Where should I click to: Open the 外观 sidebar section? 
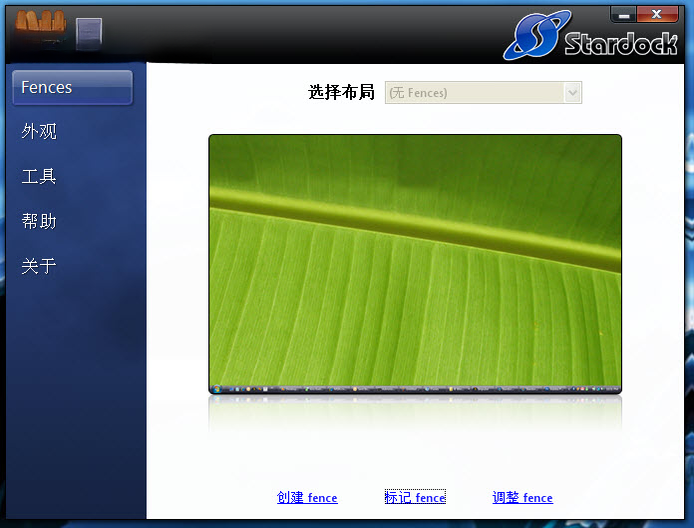pos(39,131)
